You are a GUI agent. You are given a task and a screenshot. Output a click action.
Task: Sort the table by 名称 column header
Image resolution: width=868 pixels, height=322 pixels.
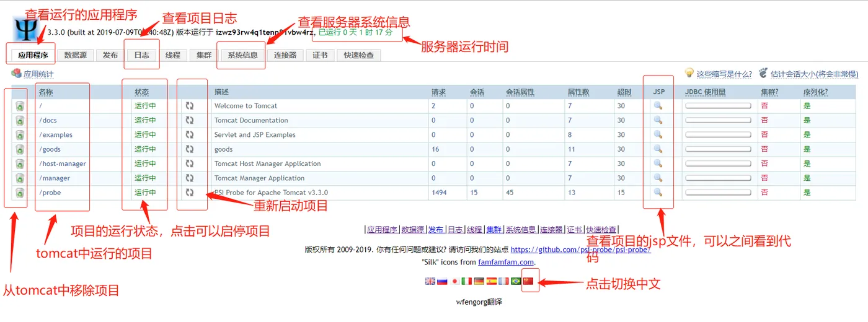coord(46,92)
